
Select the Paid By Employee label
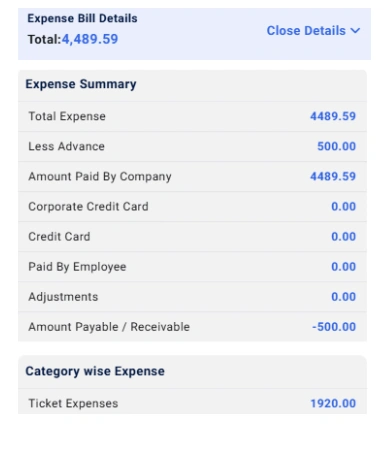coord(77,267)
